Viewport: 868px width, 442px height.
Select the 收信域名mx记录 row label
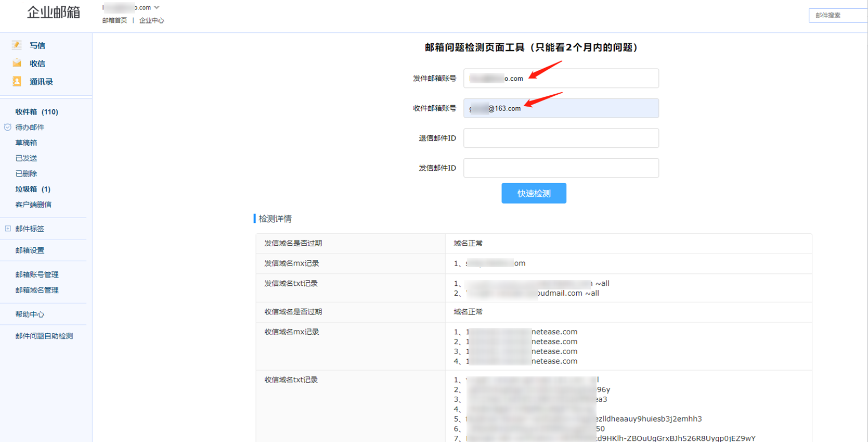click(292, 332)
